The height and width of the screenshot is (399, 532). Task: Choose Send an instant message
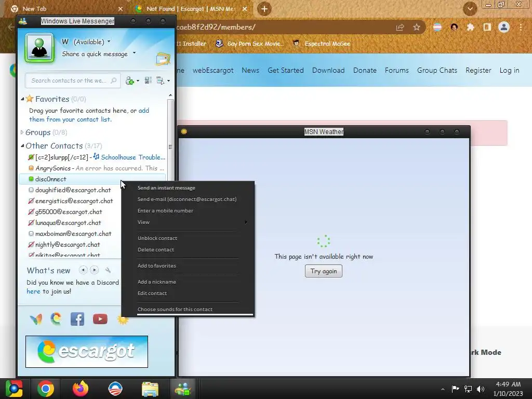pos(188,188)
